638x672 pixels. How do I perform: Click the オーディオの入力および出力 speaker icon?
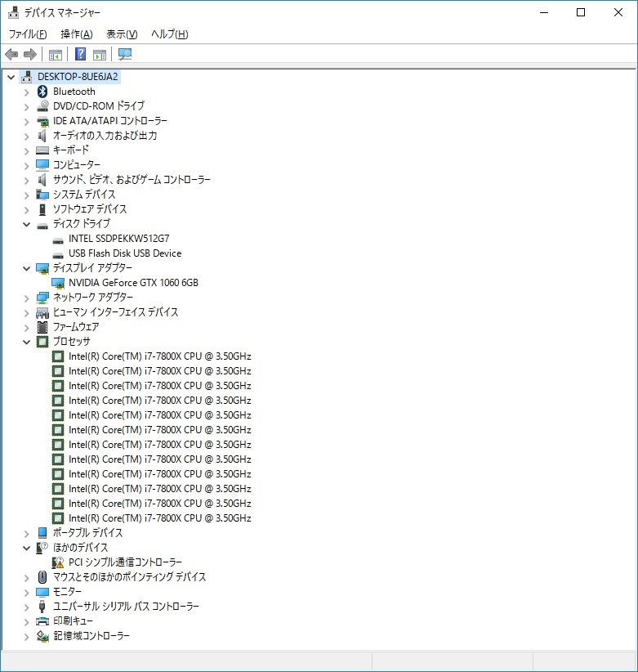42,136
